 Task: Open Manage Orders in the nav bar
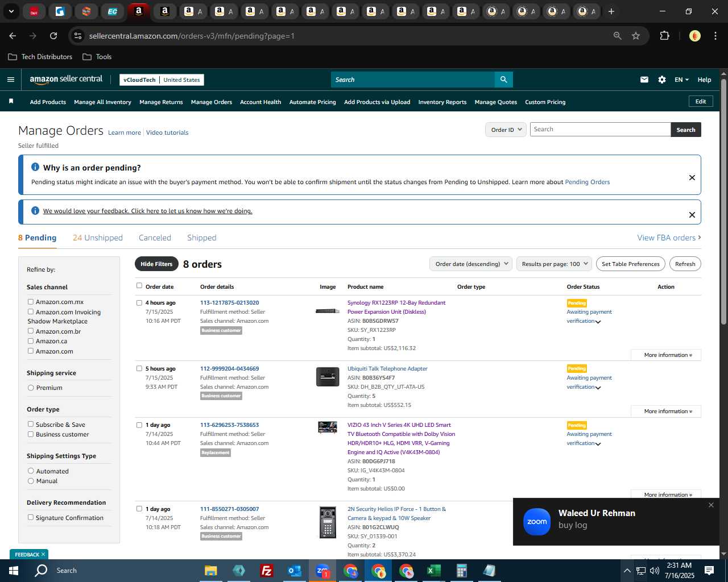coord(212,102)
